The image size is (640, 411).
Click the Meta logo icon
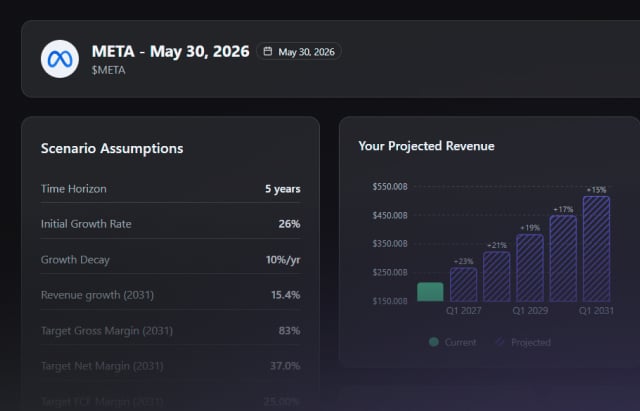pos(60,59)
